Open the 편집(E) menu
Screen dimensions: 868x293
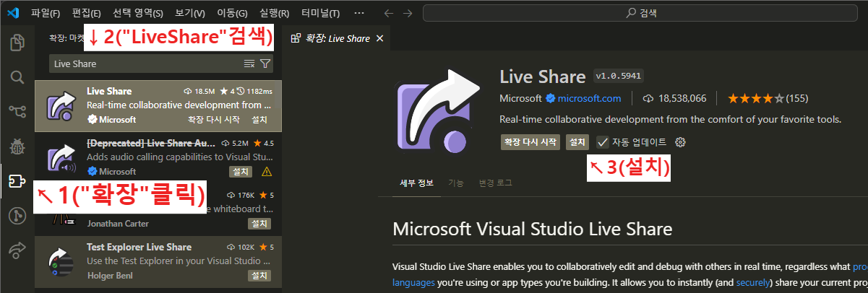(x=87, y=13)
